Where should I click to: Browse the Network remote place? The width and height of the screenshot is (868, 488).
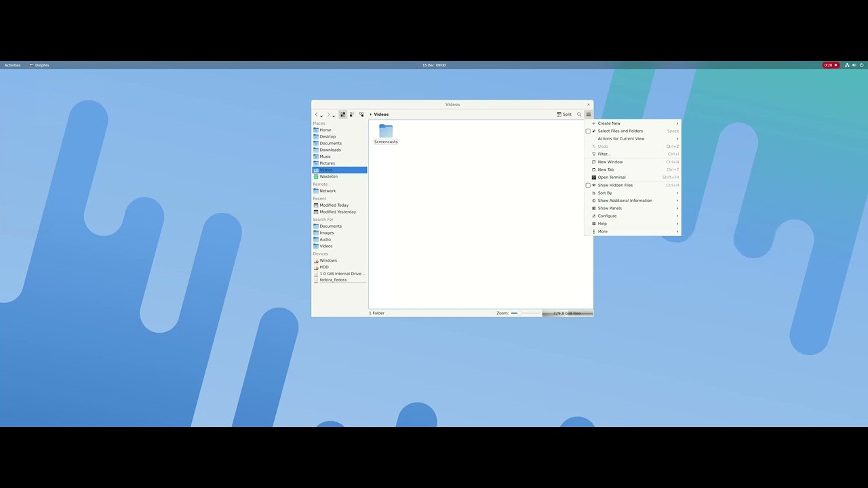click(x=340, y=191)
